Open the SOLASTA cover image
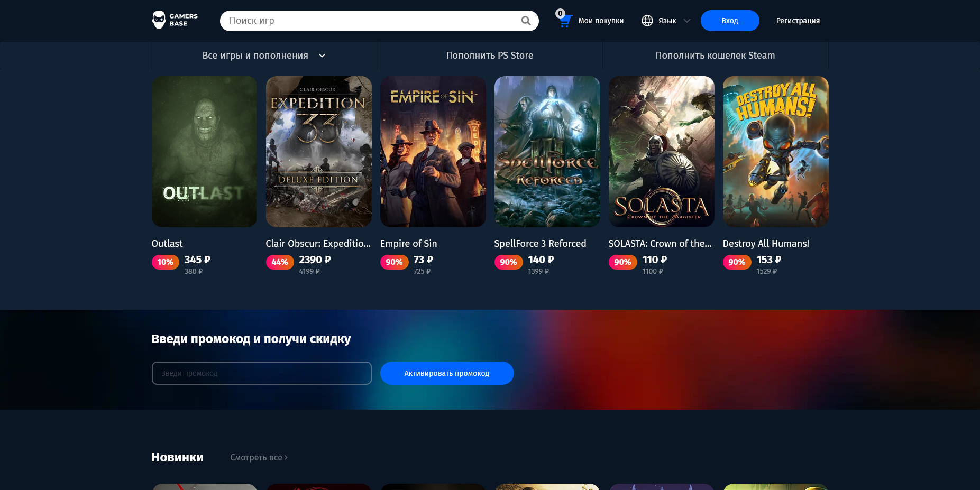980x490 pixels. (662, 152)
